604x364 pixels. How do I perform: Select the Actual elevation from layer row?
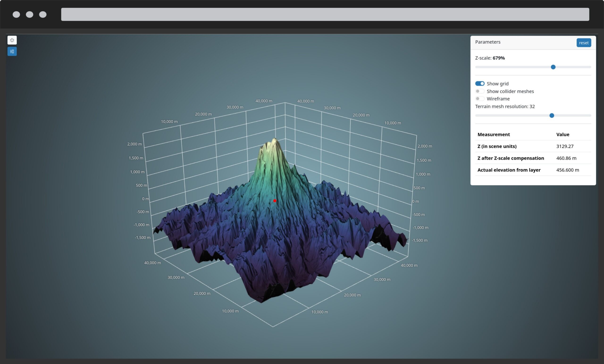(509, 170)
